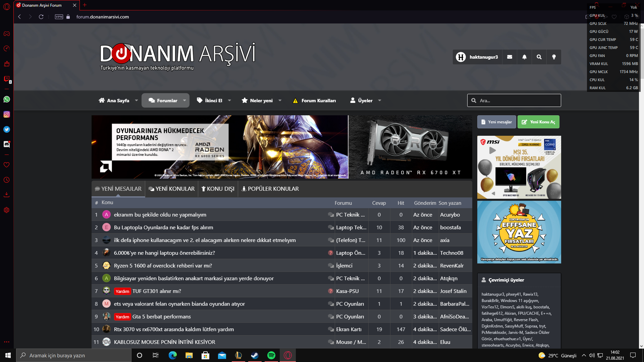Viewport: 644px width, 362px height.
Task: Open Twitter sidebar icon
Action: click(x=7, y=129)
